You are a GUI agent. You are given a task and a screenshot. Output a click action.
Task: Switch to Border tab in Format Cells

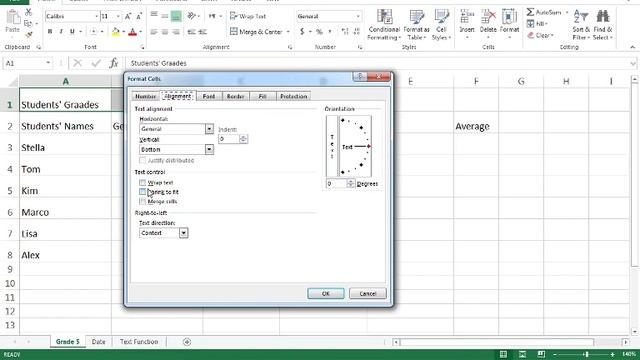point(236,96)
